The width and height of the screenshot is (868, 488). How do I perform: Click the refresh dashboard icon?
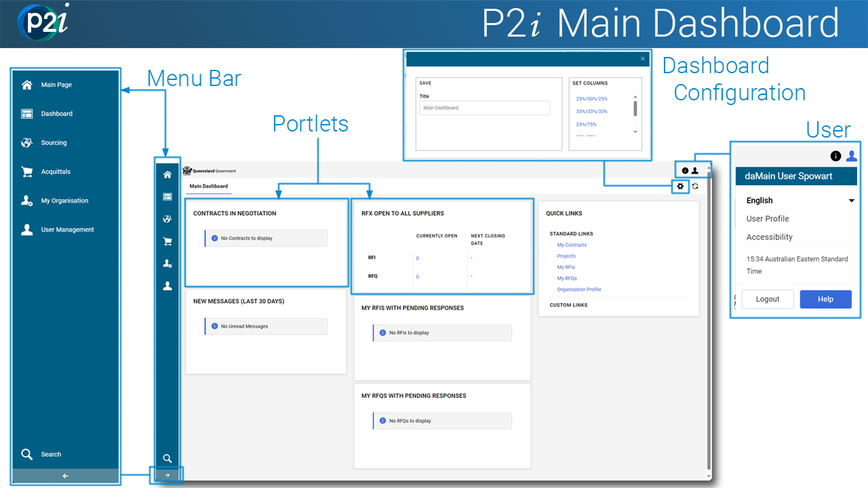click(695, 186)
